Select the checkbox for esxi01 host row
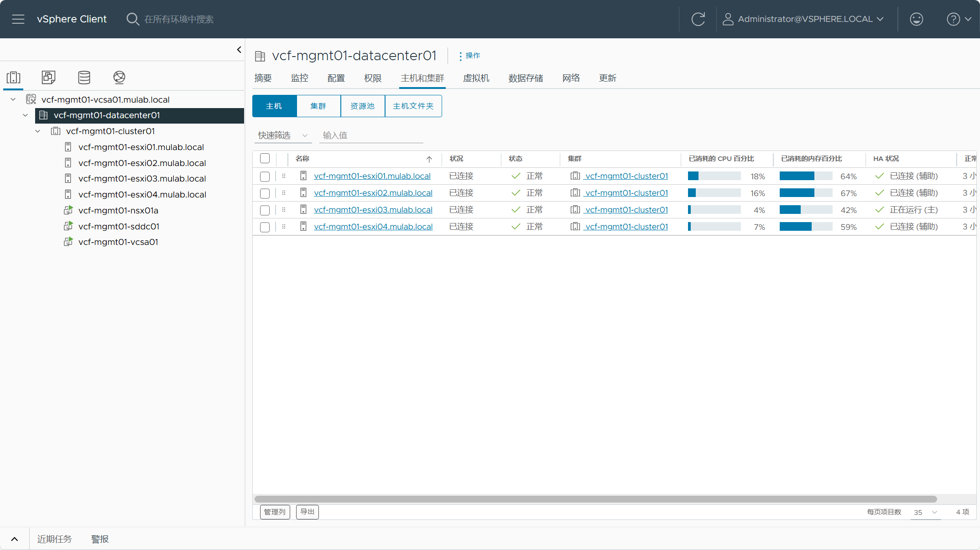This screenshot has width=980, height=550. 266,176
